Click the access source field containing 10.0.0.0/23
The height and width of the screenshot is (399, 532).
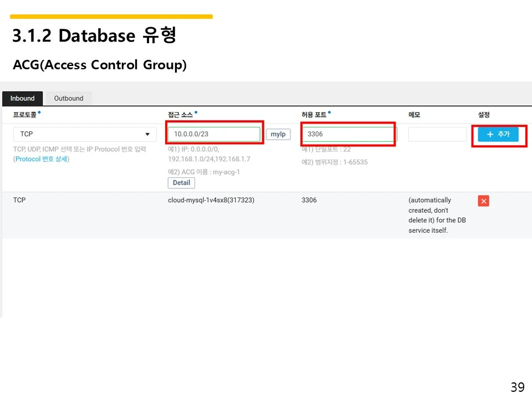[x=214, y=134]
